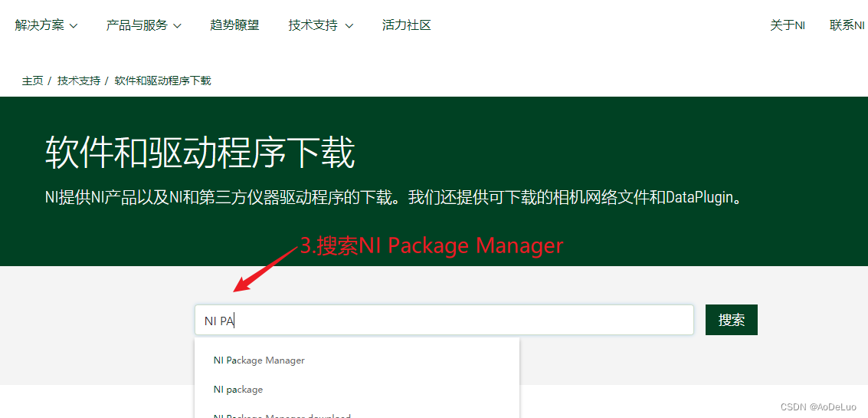
Task: Open the 趋势瞭望 page
Action: pyautogui.click(x=234, y=25)
